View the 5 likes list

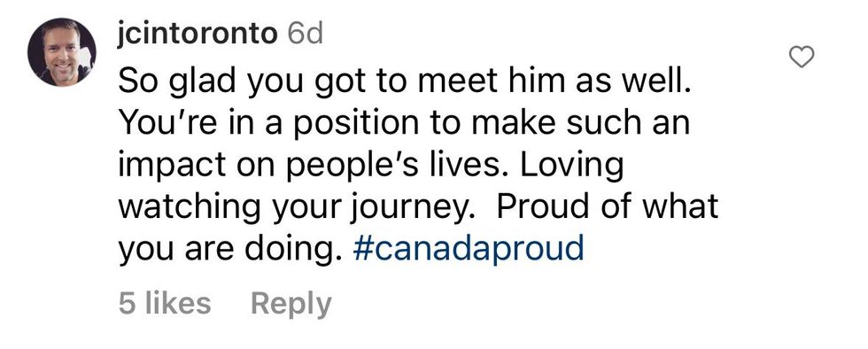point(165,304)
